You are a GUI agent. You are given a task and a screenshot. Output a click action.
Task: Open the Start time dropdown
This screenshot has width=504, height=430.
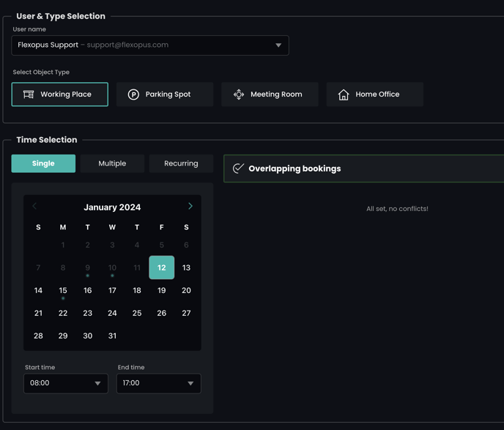pyautogui.click(x=66, y=383)
